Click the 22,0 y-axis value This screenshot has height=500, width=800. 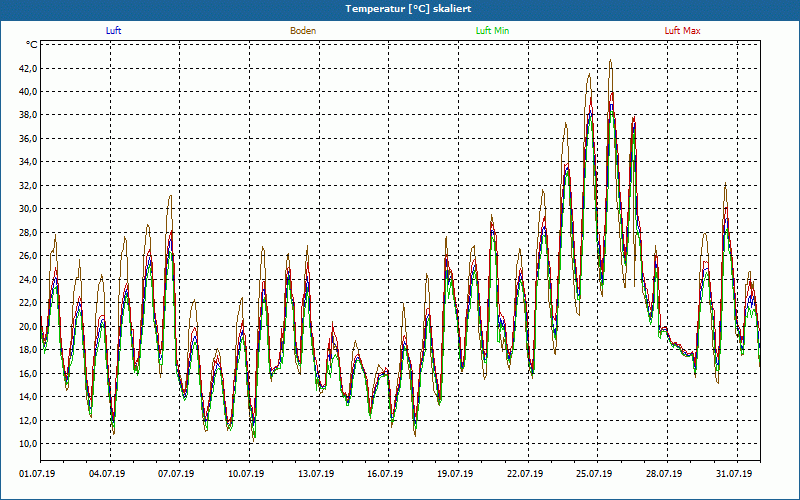[28, 303]
